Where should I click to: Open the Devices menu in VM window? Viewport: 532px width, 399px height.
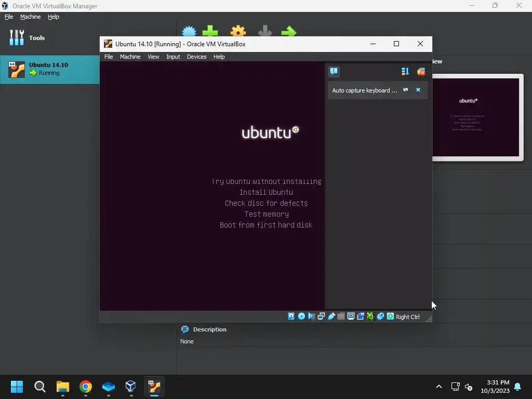[x=196, y=57]
